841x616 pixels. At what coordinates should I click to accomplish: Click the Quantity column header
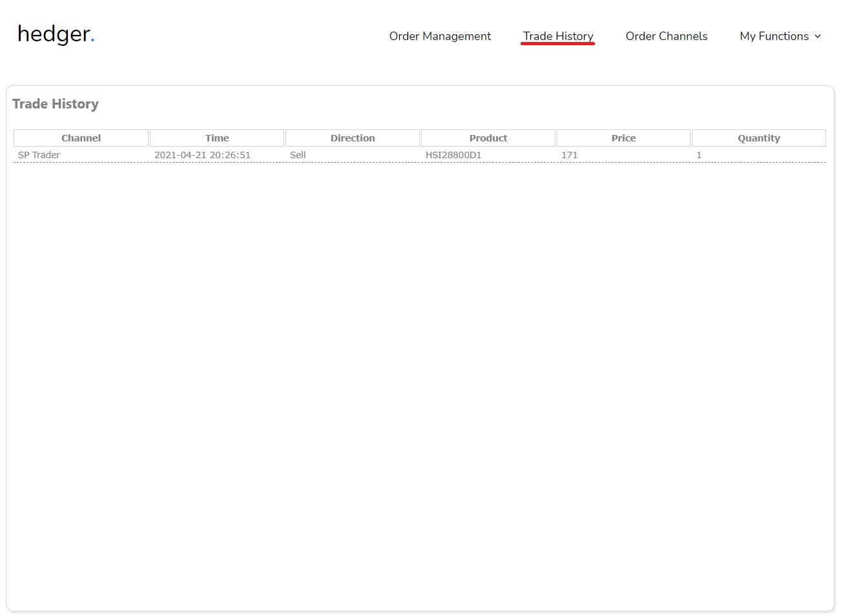(x=759, y=138)
